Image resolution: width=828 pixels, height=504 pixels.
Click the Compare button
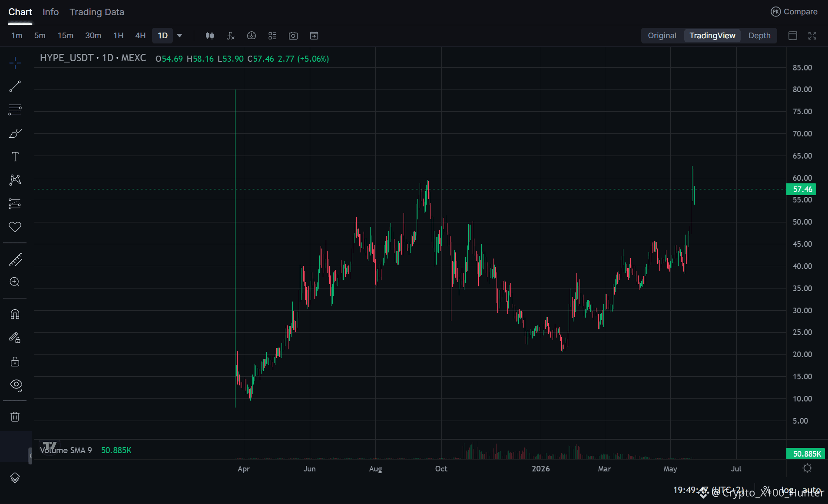coord(794,12)
